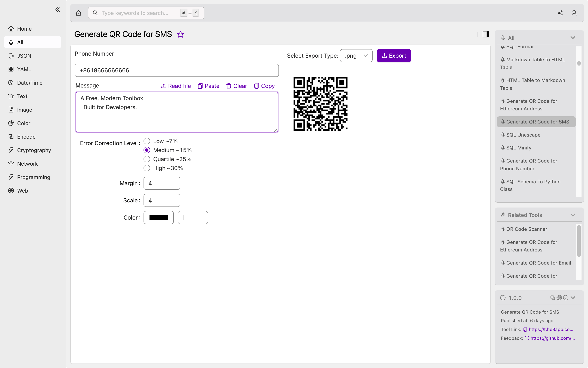The width and height of the screenshot is (588, 368).
Task: Focus the keyword search box
Action: (x=146, y=13)
